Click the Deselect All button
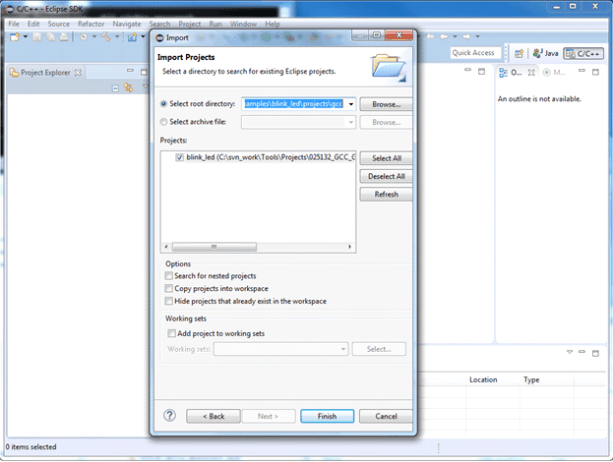Viewport: 613px width, 462px height. [386, 176]
